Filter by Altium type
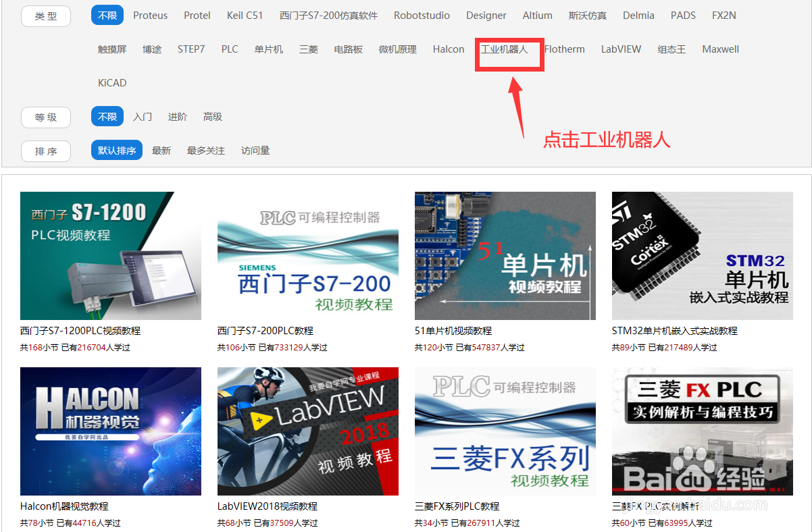 [538, 16]
